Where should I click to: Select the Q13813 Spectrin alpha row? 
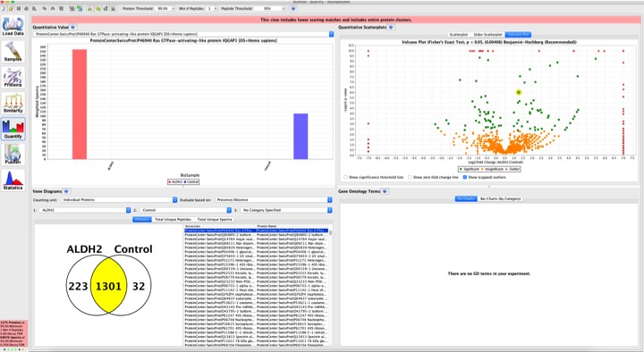point(257,337)
